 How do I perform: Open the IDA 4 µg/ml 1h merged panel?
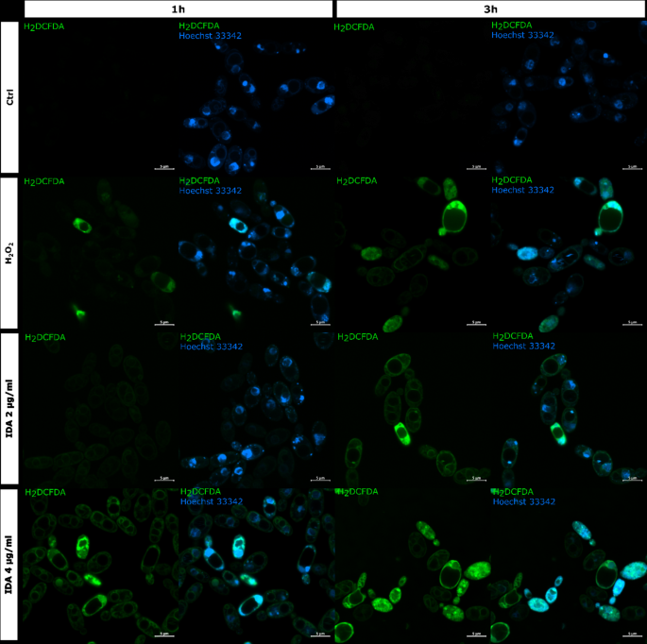click(256, 565)
